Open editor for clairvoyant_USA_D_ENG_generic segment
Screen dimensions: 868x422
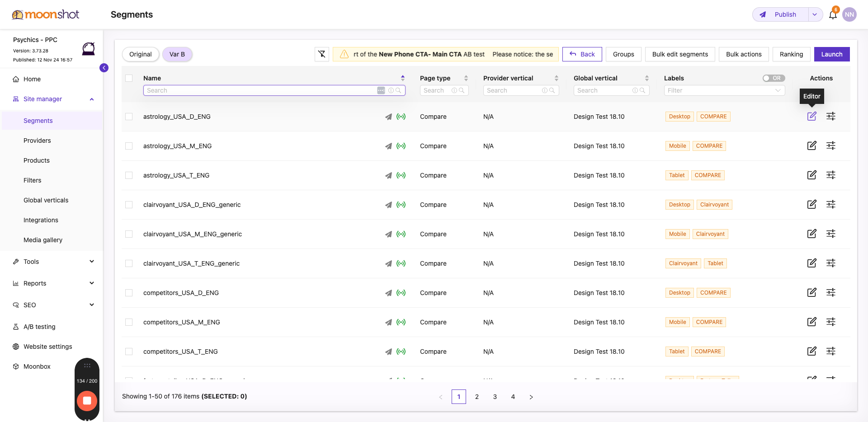pos(812,204)
